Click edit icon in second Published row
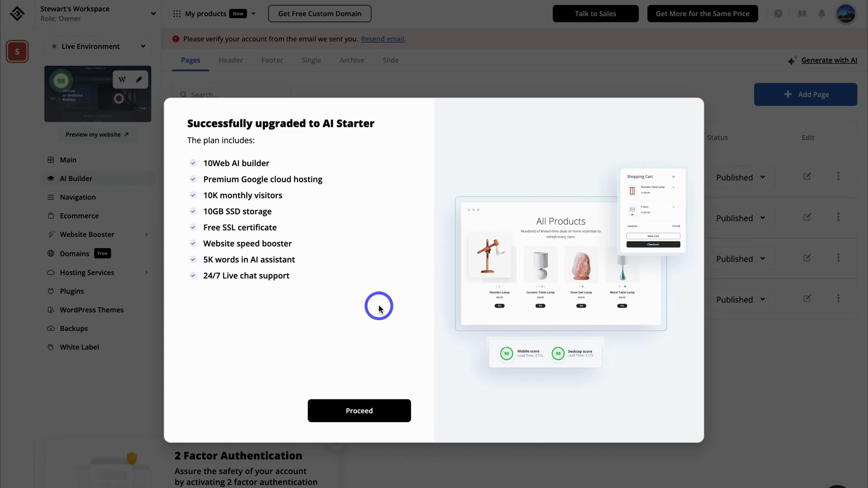Viewport: 868px width, 488px height. point(807,217)
